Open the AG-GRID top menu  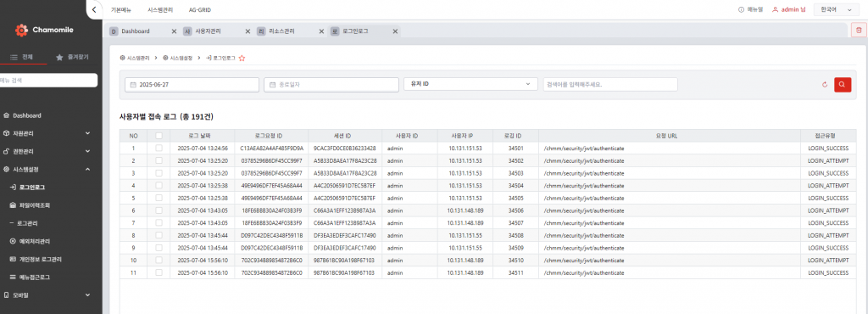(x=200, y=10)
